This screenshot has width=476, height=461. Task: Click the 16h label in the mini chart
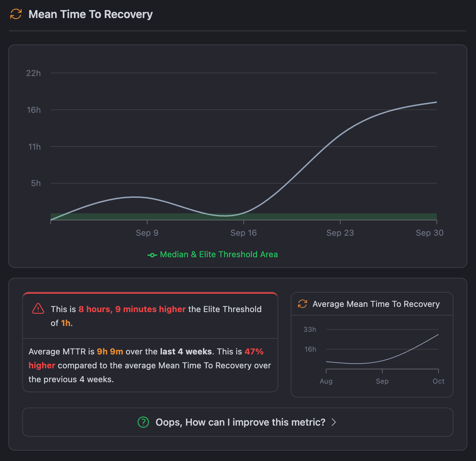[310, 349]
